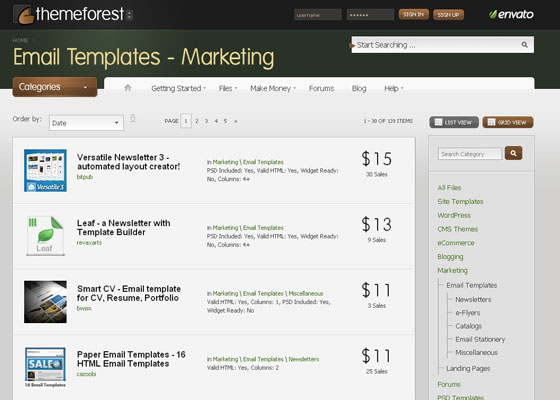Select Landing Pages in sidebar tree
The width and height of the screenshot is (560, 400).
468,368
